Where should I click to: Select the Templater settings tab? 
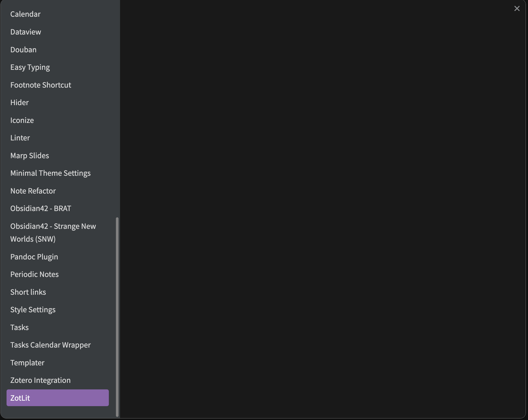[27, 362]
